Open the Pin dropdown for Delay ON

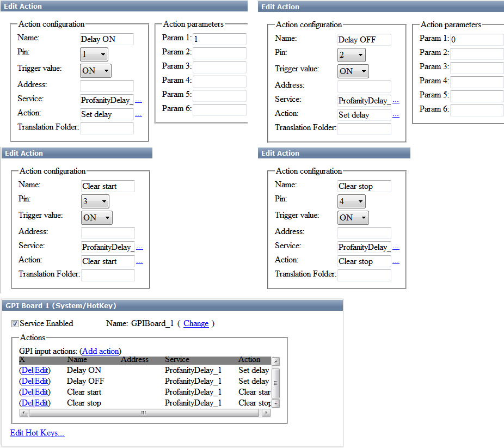(x=94, y=54)
